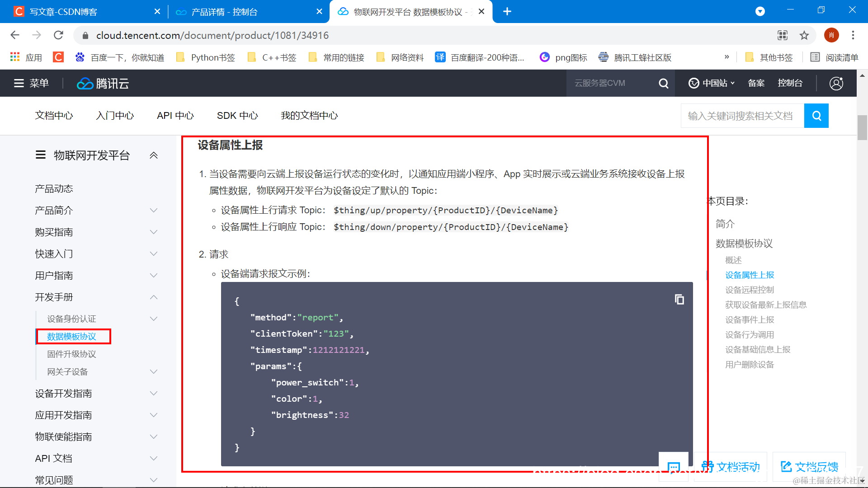Viewport: 868px width, 488px height.
Task: Click the blue document search button
Action: pyautogui.click(x=816, y=116)
